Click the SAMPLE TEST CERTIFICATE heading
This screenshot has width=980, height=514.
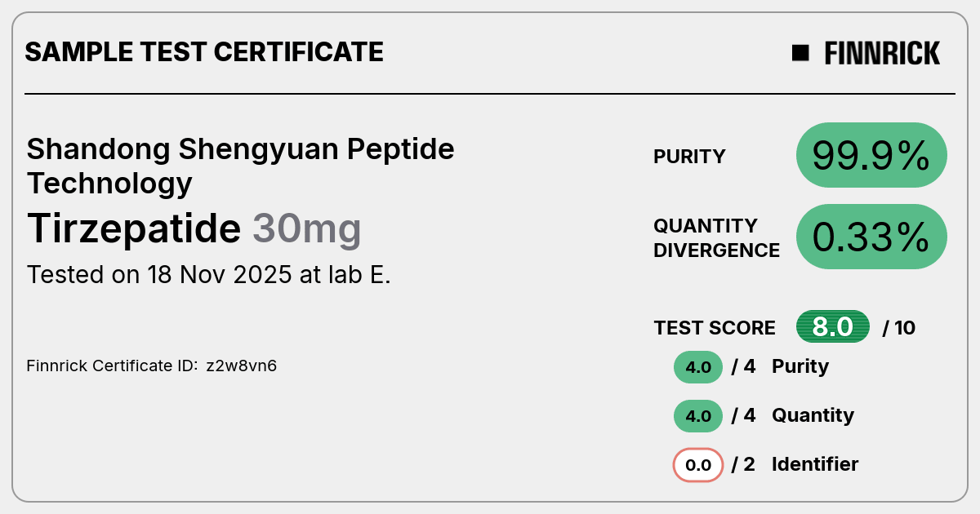pyautogui.click(x=204, y=52)
